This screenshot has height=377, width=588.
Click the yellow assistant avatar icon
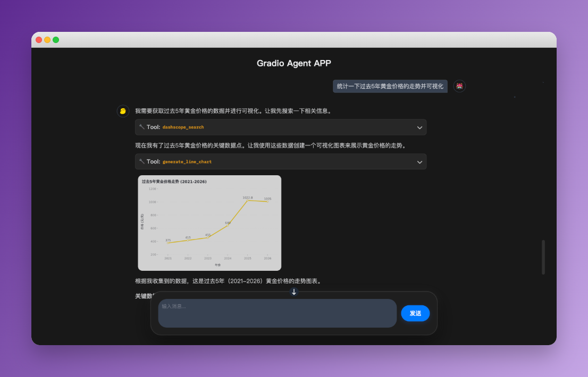click(x=123, y=111)
